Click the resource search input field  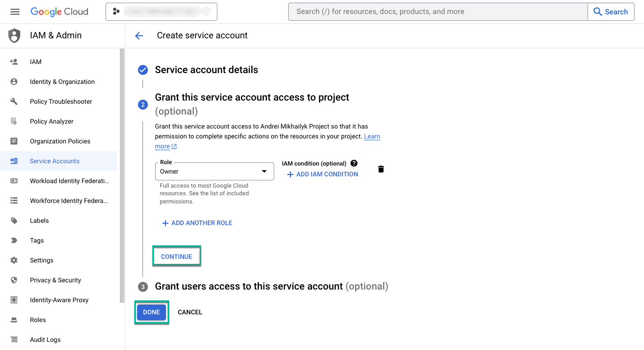coord(437,12)
